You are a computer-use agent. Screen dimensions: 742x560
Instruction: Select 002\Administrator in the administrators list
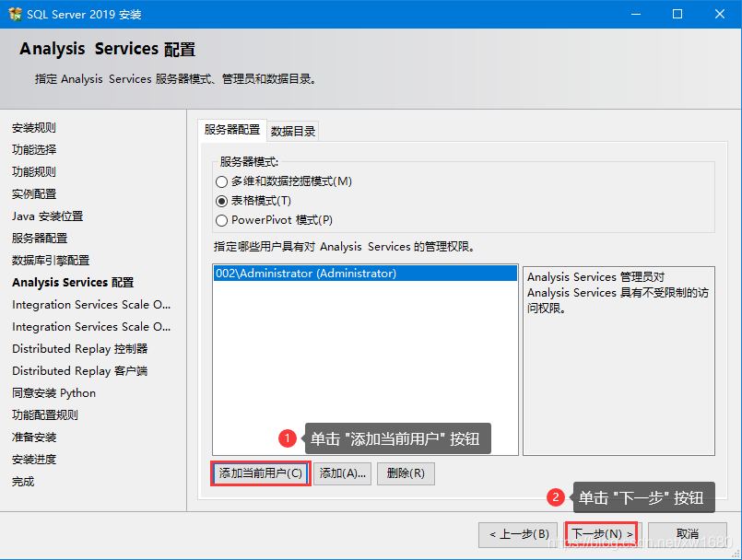305,274
